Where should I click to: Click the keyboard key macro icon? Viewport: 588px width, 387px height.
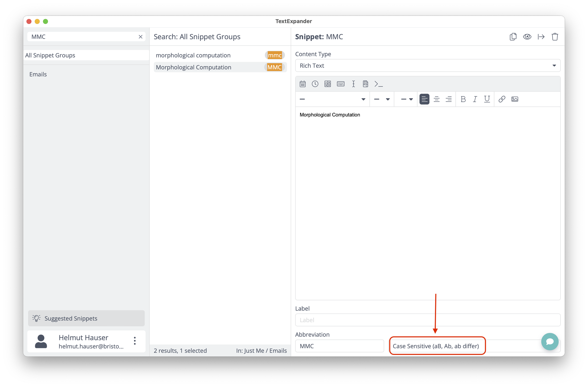pyautogui.click(x=341, y=84)
